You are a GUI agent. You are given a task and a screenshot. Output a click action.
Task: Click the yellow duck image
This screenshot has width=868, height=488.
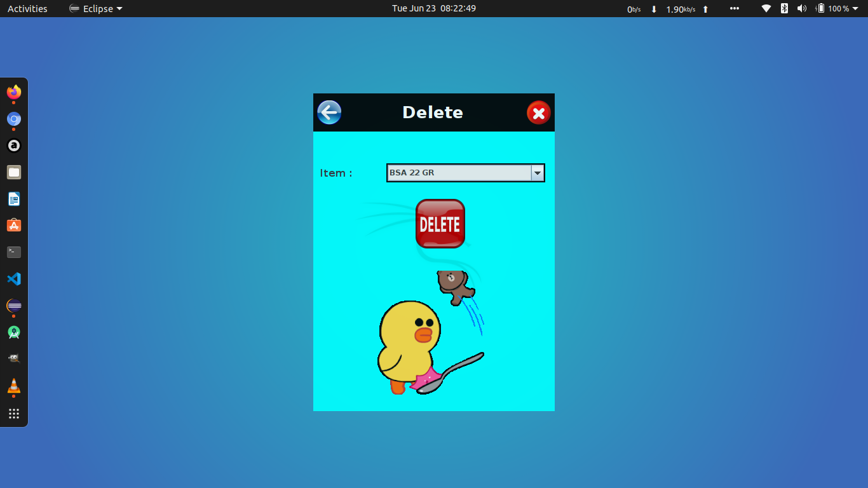coord(409,346)
